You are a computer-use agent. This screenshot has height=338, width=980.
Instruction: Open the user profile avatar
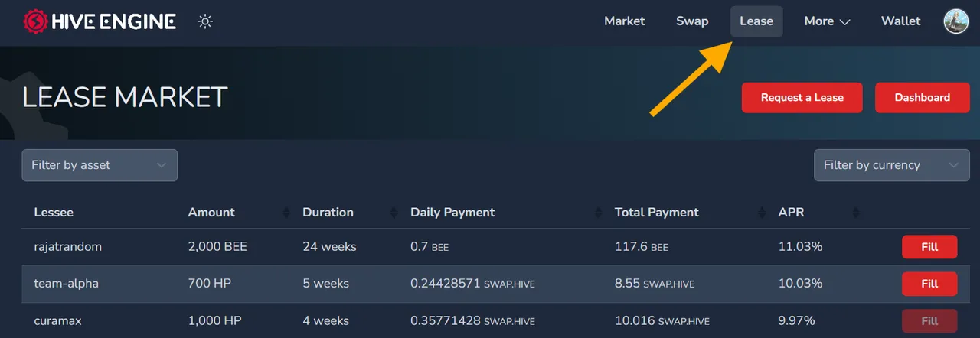956,21
